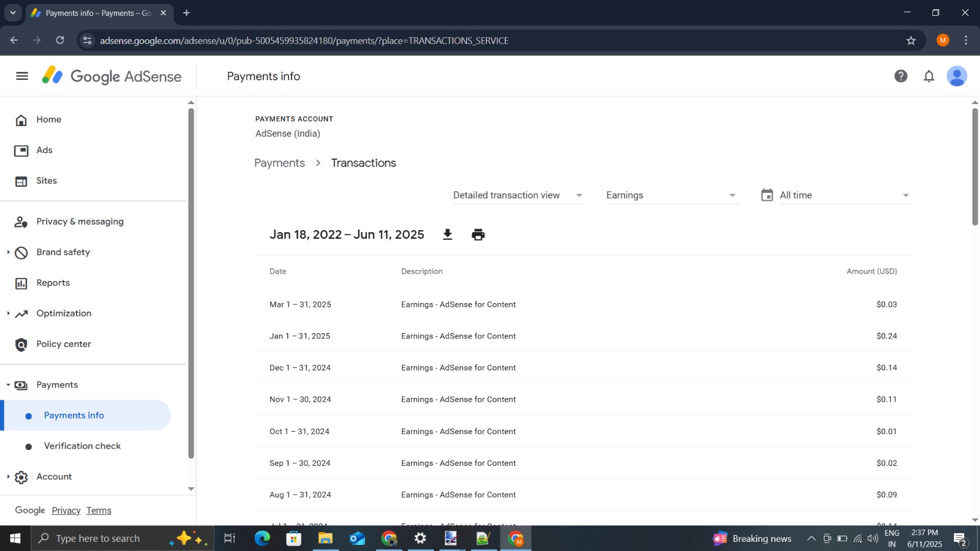The width and height of the screenshot is (980, 551).
Task: Expand the Optimization section arrow
Action: click(x=8, y=313)
